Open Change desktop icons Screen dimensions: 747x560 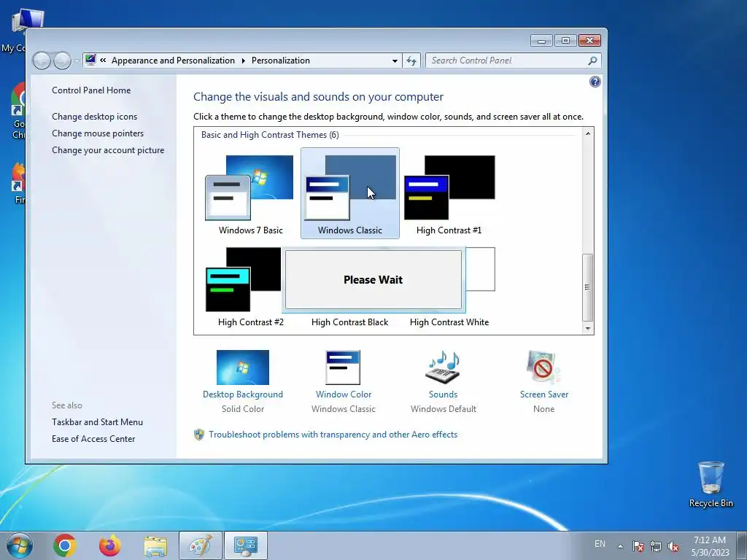click(94, 117)
